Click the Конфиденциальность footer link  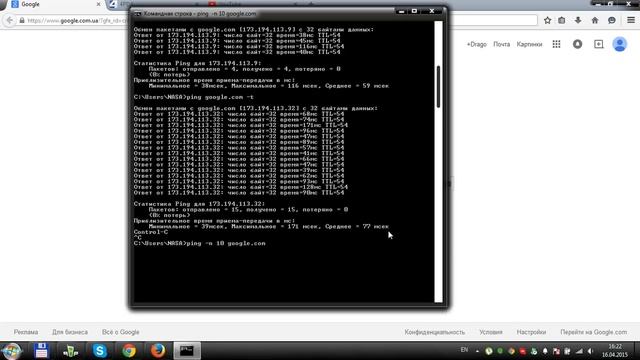coord(435,332)
